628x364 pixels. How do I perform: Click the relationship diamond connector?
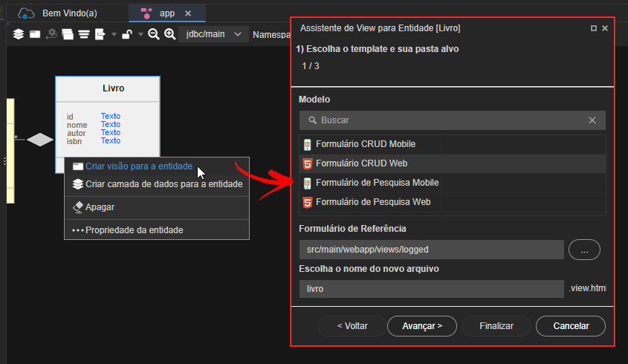pyautogui.click(x=40, y=140)
